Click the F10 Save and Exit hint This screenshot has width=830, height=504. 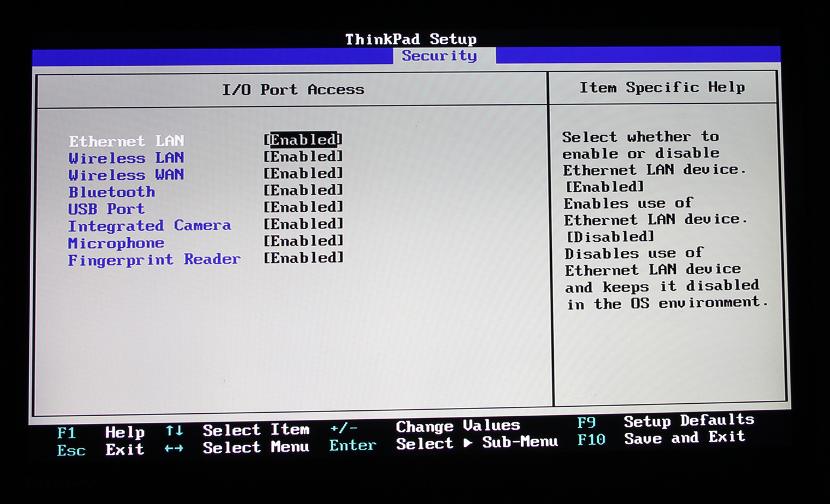click(661, 438)
